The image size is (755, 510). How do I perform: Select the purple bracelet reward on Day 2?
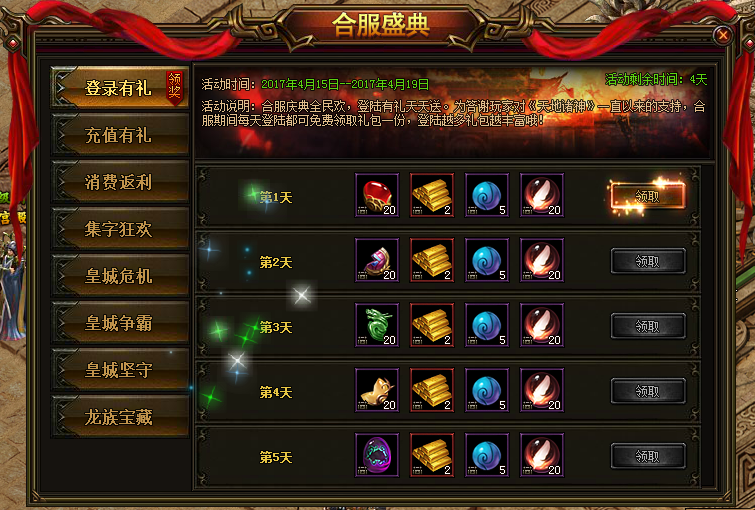(377, 260)
